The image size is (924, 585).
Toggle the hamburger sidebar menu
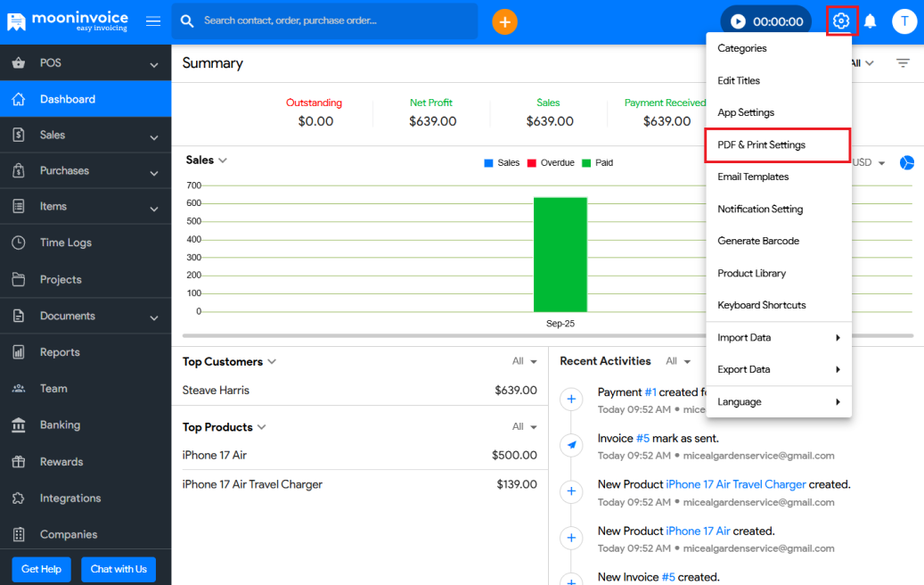point(153,21)
